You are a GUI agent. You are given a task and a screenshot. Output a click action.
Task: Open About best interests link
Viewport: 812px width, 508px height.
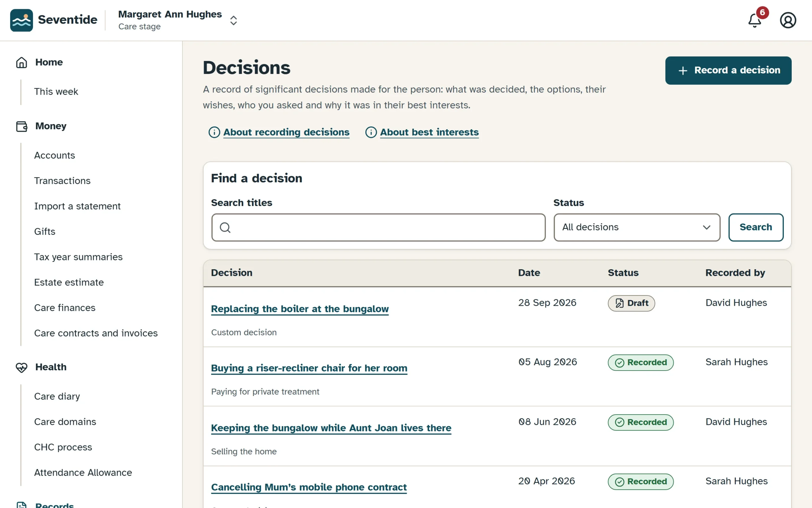429,132
